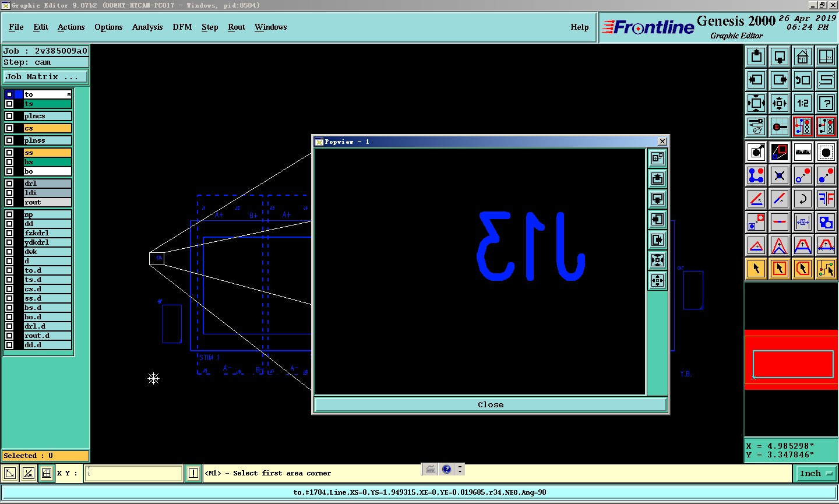Click the zoom out arrows icon
Screen dimensions: 839x504
[780, 103]
